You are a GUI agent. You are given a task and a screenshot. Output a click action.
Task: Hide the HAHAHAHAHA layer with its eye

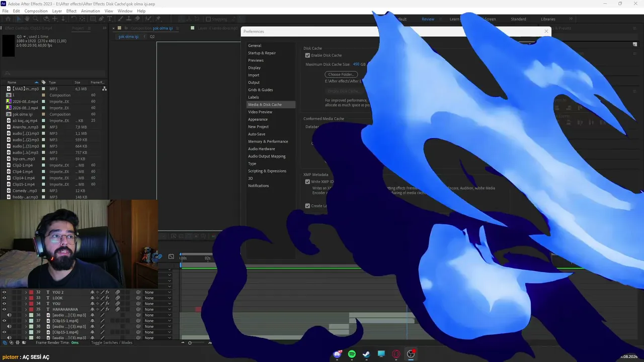(x=5, y=309)
